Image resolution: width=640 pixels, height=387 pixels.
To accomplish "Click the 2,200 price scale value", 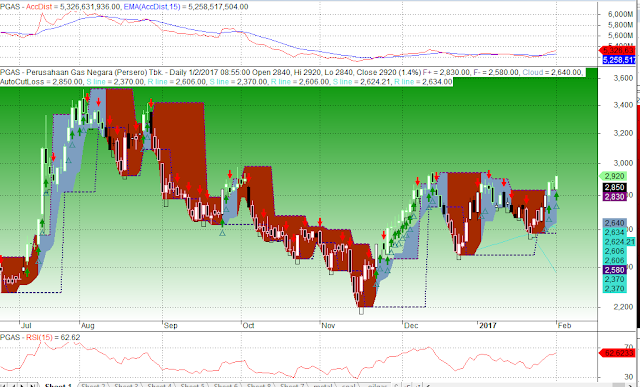I will click(623, 307).
